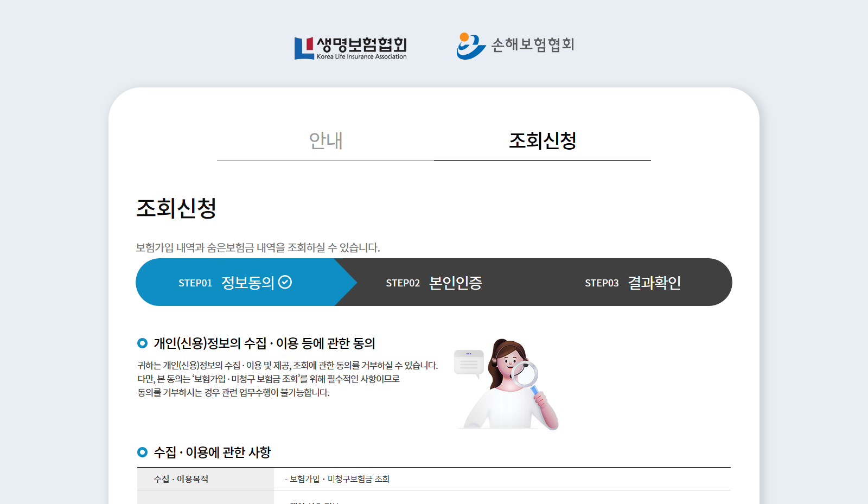The image size is (868, 504).
Task: Click the speech bubble icon in illustration
Action: 469,363
